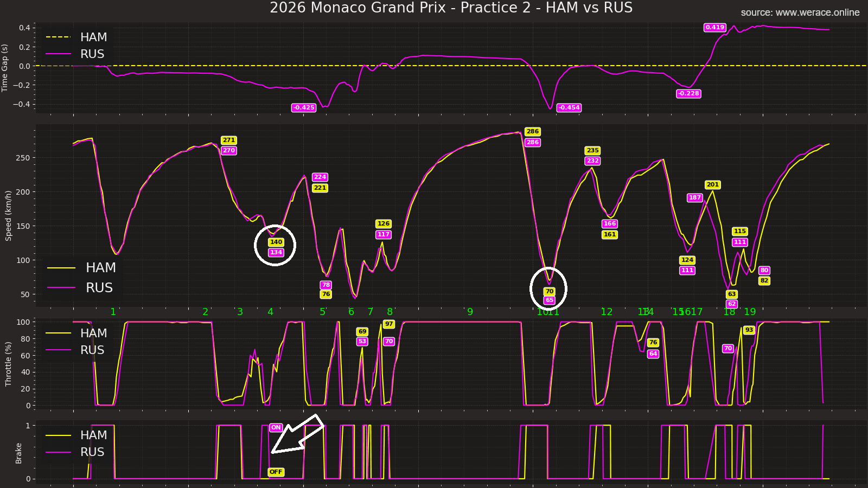Screen dimensions: 868x488
Task: Click the magenta 80 speed label
Action: tap(764, 270)
